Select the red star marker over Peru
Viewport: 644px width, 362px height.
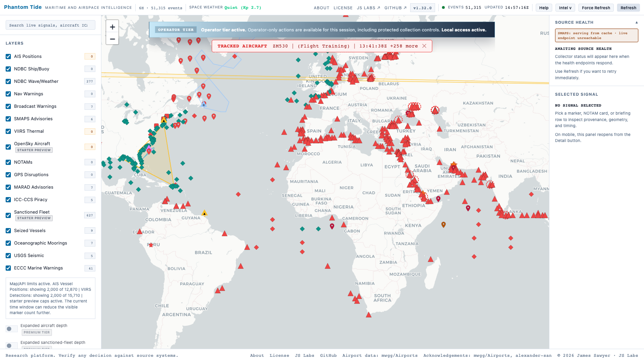point(151,245)
